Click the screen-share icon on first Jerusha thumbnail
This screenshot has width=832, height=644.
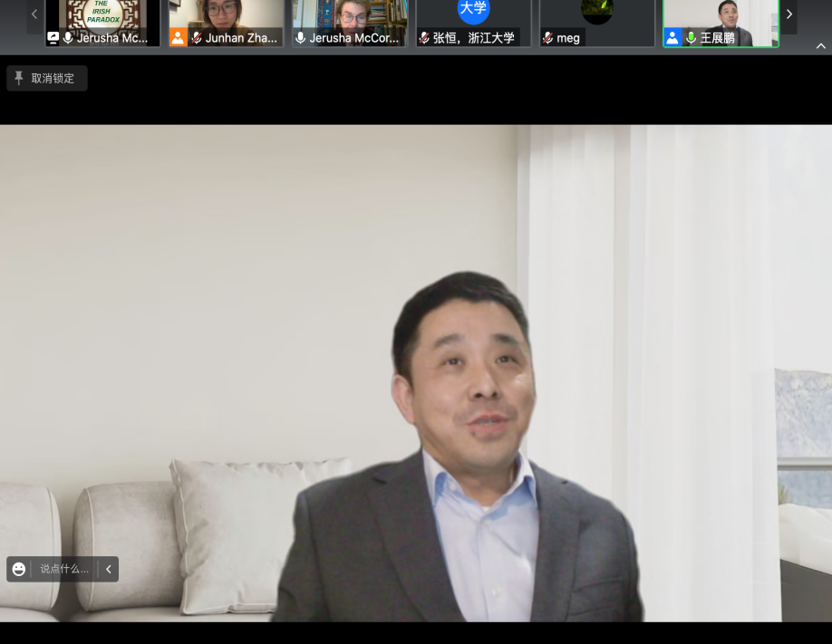click(x=53, y=38)
